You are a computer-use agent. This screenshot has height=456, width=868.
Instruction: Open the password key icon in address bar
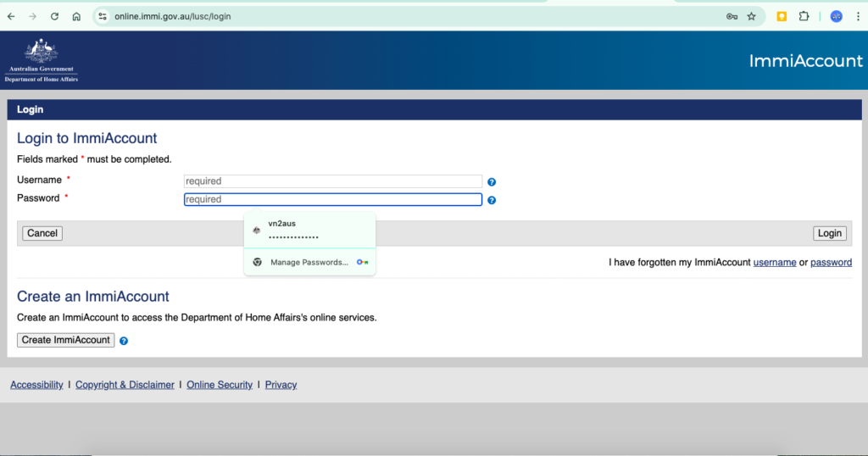[x=732, y=16]
